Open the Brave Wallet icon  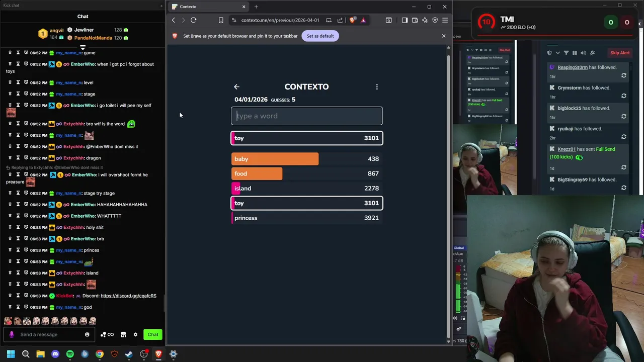point(415,20)
